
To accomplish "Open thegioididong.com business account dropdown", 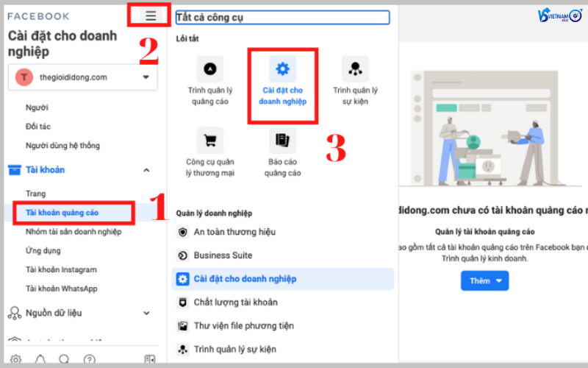I will (83, 77).
